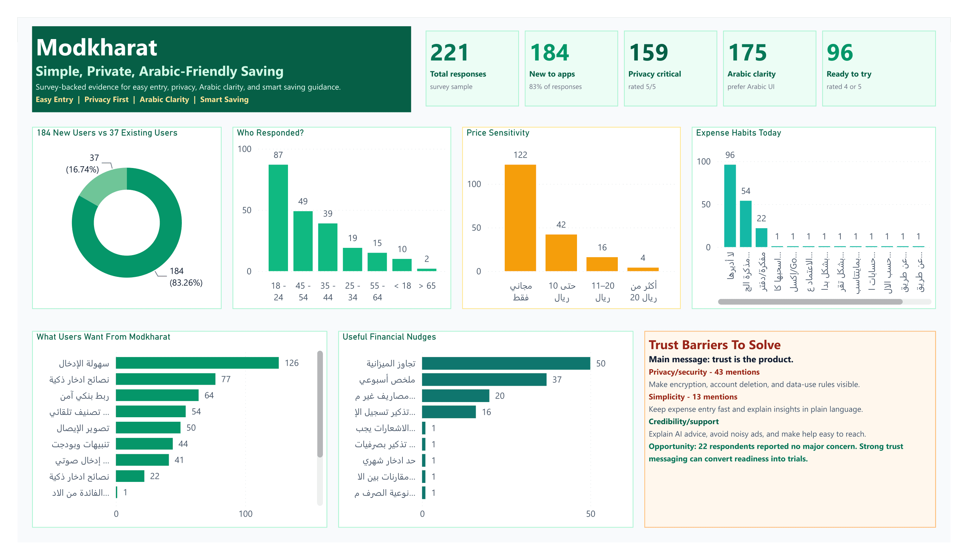Click the Opportunity: 22 respondents text
Image resolution: width=968 pixels, height=560 pixels.
(775, 452)
